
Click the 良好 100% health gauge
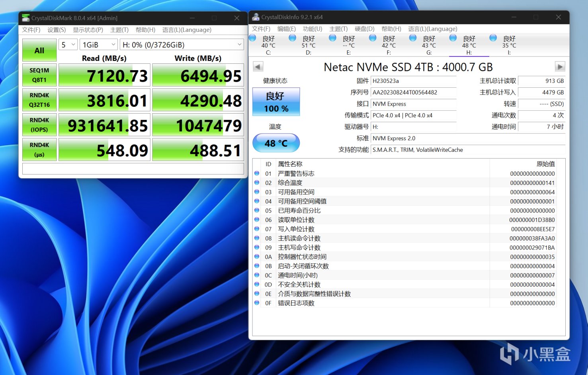point(276,102)
